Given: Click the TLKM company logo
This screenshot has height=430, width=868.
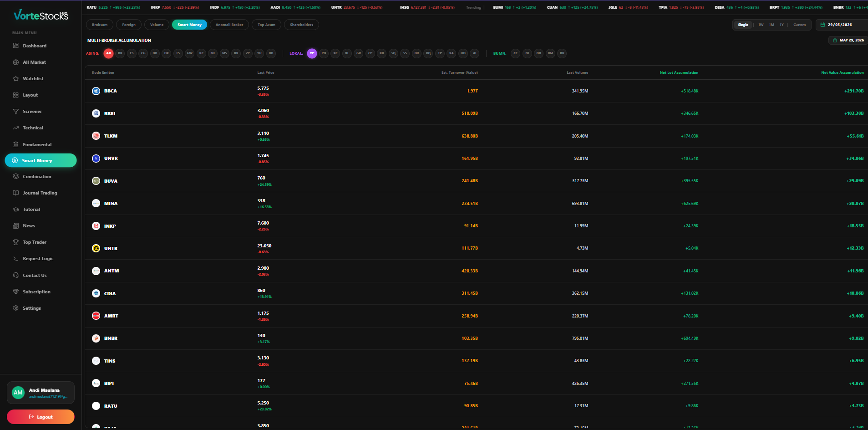Looking at the screenshot, I should (96, 136).
